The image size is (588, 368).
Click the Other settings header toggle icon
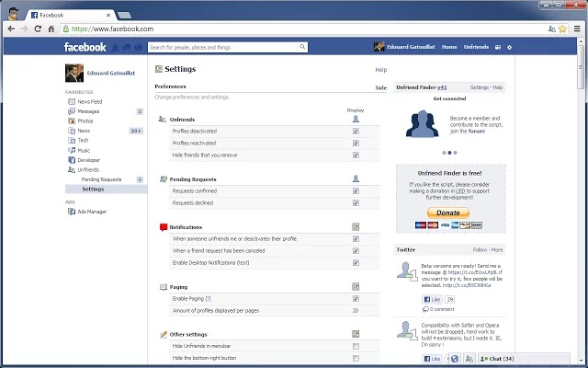point(356,334)
